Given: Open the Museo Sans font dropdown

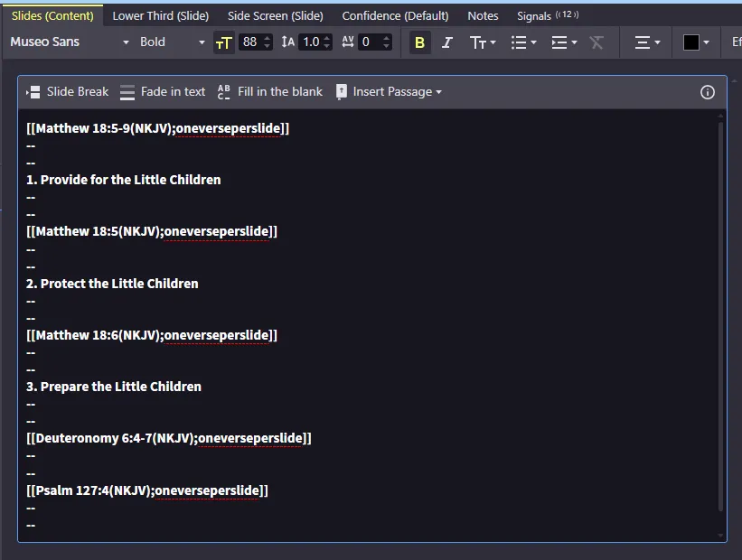Looking at the screenshot, I should [x=69, y=42].
